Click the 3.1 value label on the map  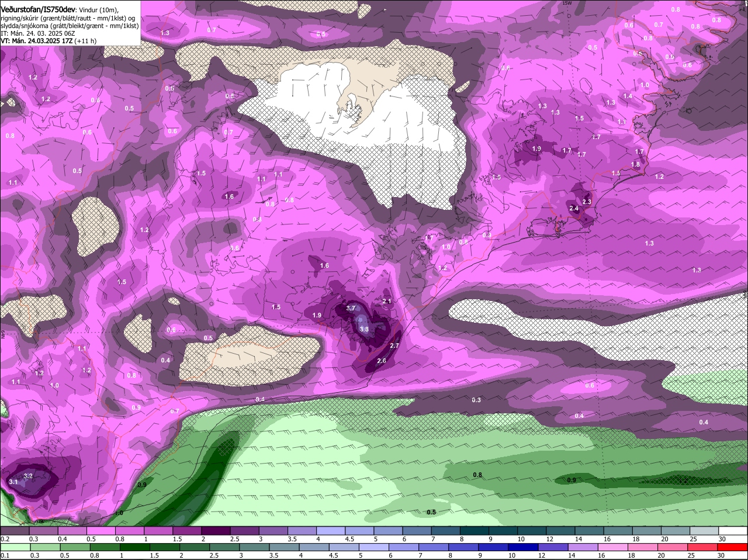pos(13,482)
